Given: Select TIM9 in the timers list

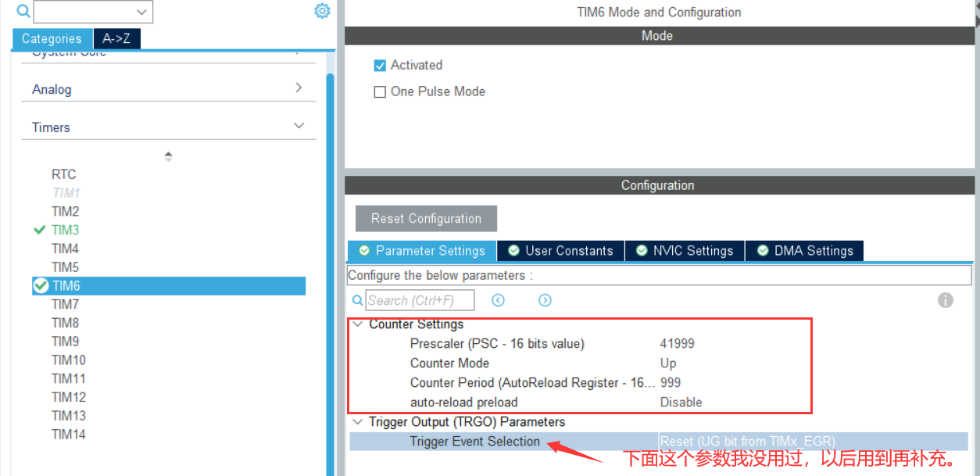Looking at the screenshot, I should point(65,342).
